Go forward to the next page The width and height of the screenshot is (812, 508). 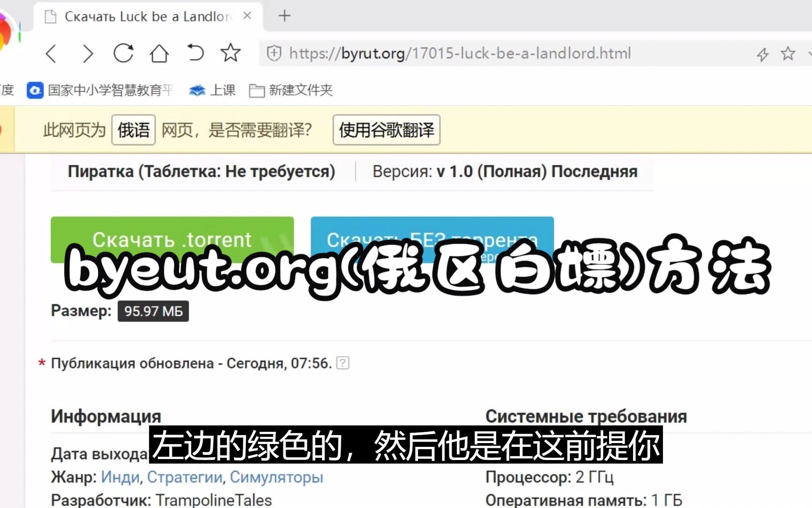[x=87, y=54]
